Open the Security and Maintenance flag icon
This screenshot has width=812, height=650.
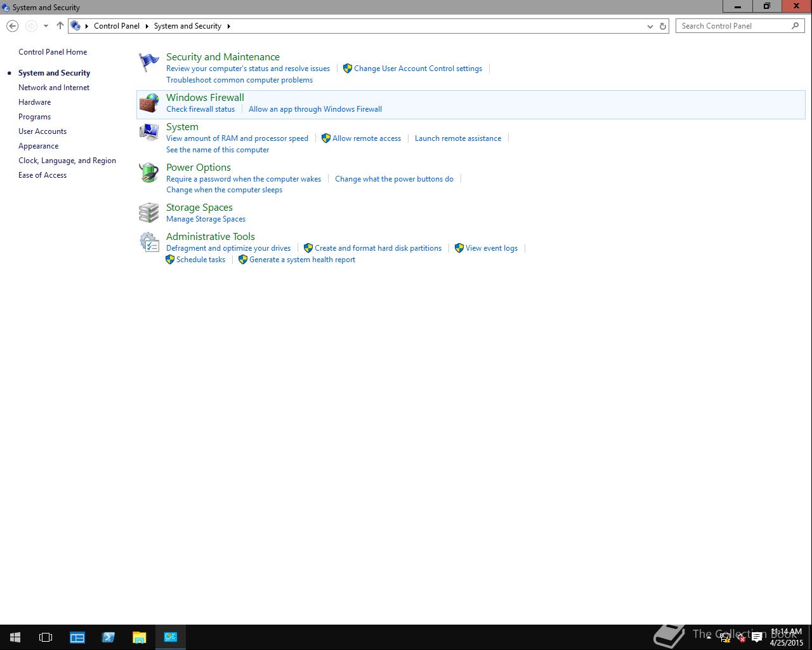[149, 62]
